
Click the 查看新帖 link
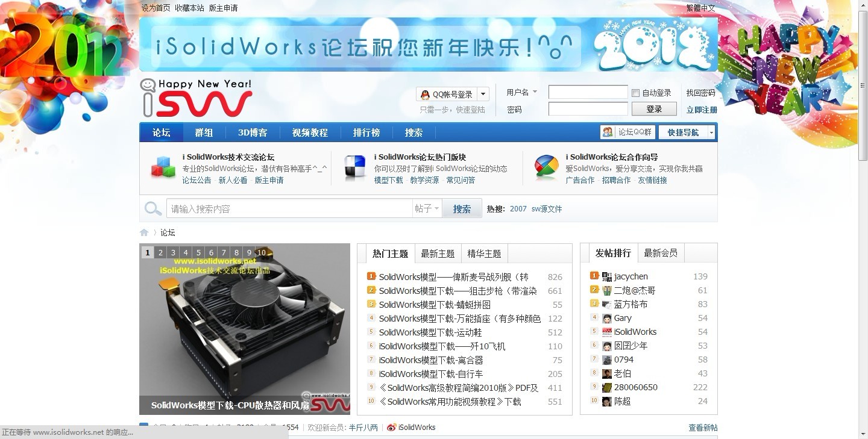click(703, 428)
